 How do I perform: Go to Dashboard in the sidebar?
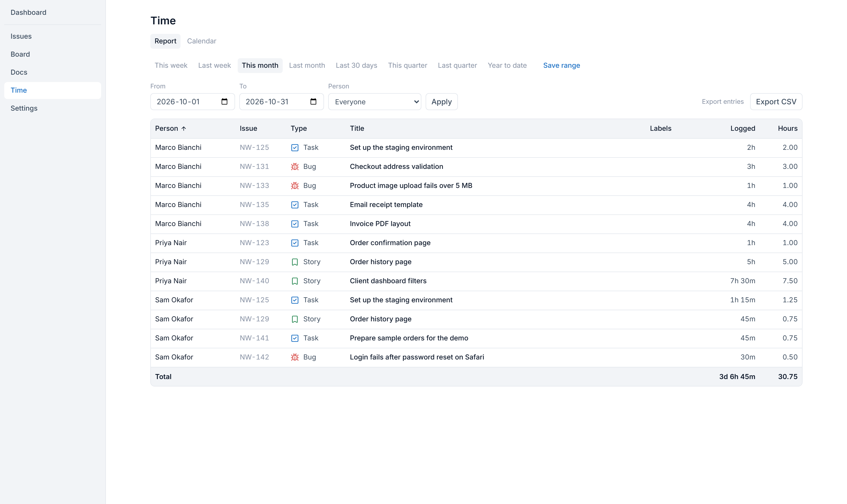pyautogui.click(x=53, y=12)
